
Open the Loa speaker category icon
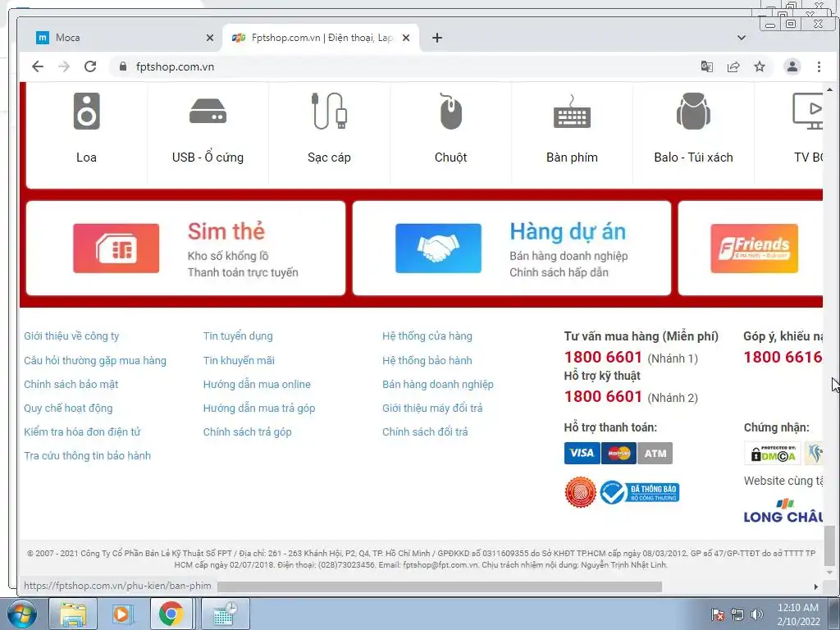coord(86,111)
